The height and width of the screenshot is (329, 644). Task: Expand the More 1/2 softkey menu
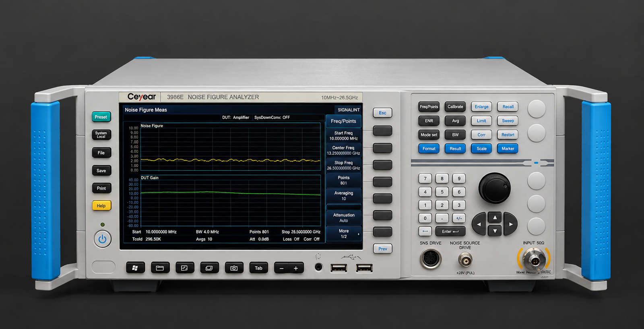[x=343, y=234]
